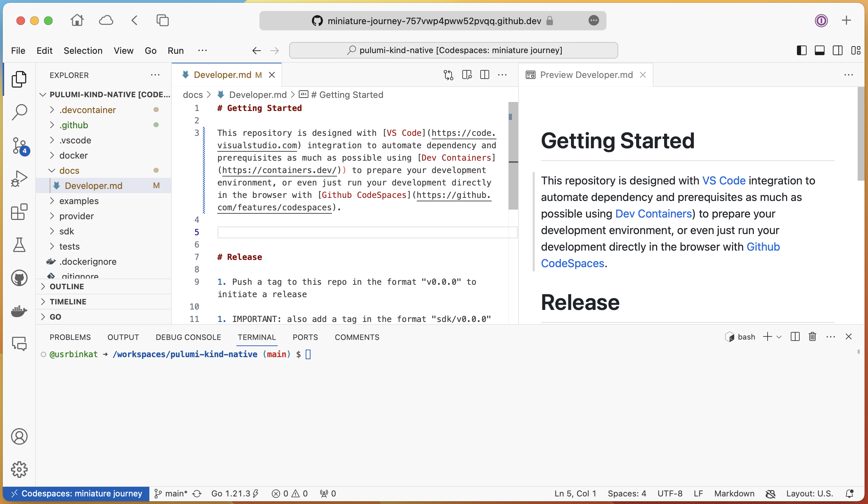Screen dimensions: 868x504
Task: Expand the .devcontainer folder
Action: point(103,110)
